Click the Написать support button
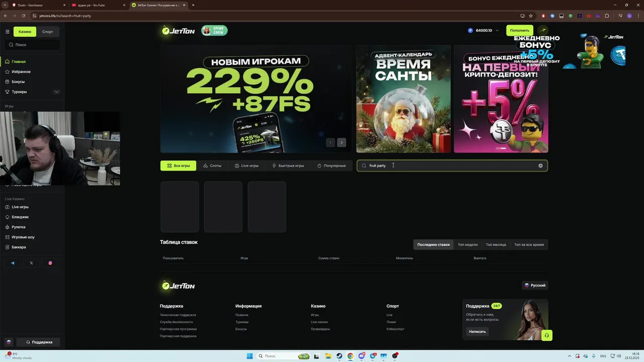This screenshot has width=644, height=362. (477, 332)
